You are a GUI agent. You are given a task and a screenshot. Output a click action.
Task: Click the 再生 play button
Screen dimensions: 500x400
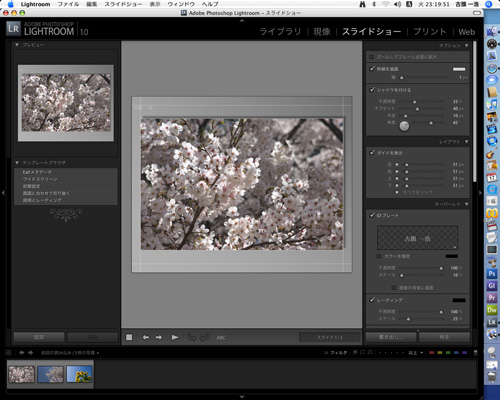coord(444,337)
